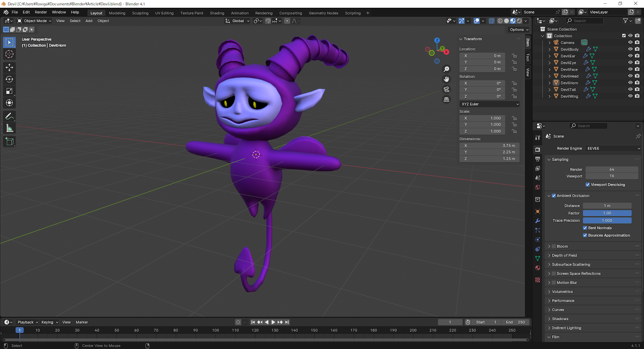Image resolution: width=644 pixels, height=349 pixels.
Task: Select the Measure tool
Action: (x=9, y=128)
